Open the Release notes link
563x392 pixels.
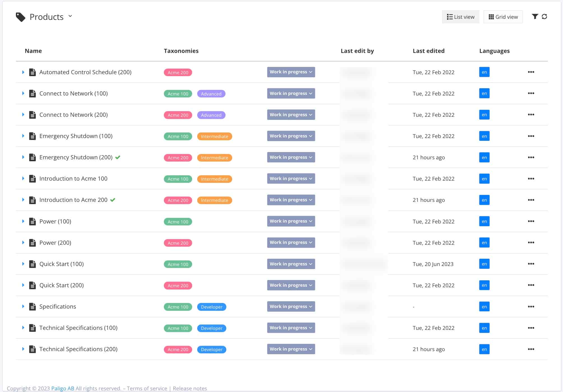pos(190,388)
